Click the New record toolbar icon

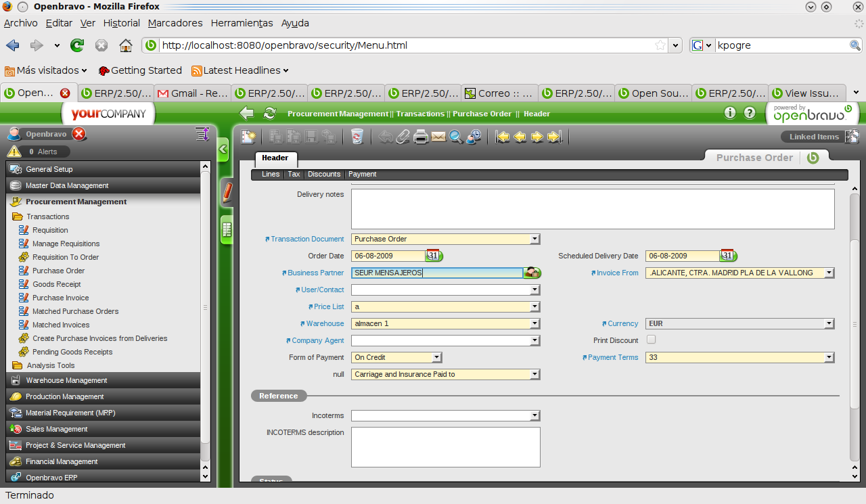coord(248,137)
